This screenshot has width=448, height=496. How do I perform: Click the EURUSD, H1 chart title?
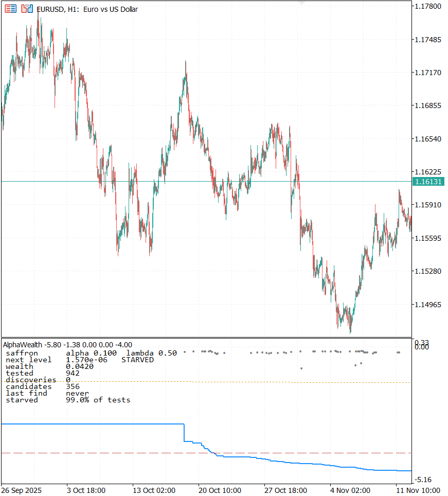click(87, 9)
